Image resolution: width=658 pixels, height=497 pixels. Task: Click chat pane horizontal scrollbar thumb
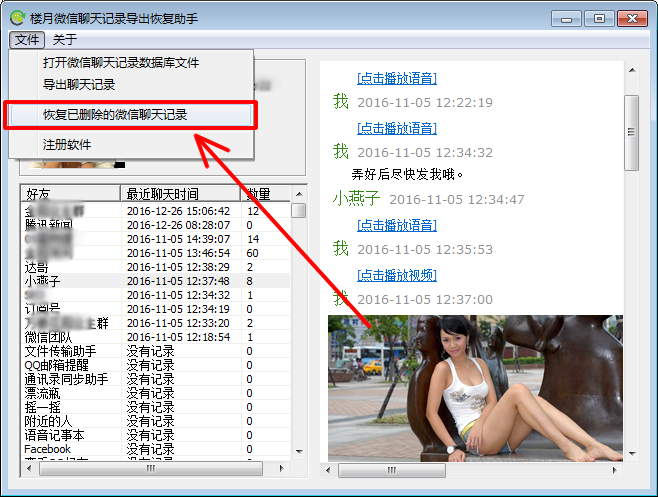click(392, 470)
